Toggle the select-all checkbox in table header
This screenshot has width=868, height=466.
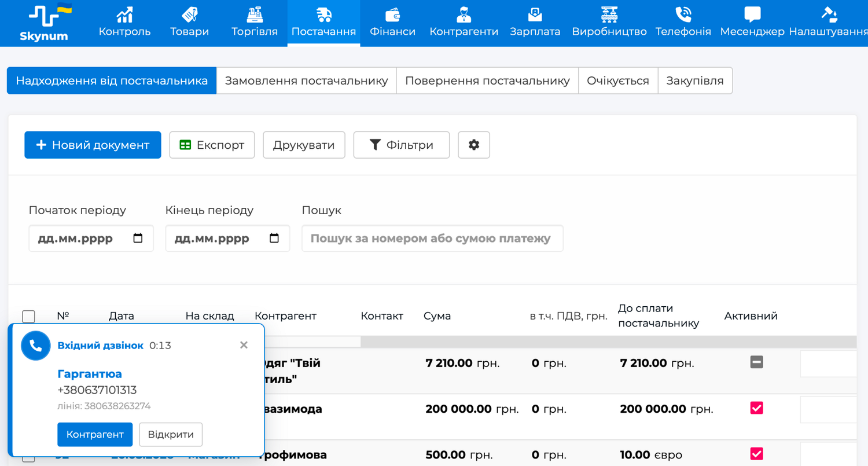(28, 316)
